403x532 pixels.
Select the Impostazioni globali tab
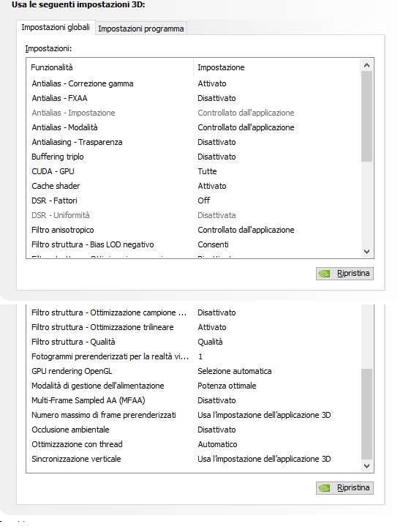click(56, 28)
